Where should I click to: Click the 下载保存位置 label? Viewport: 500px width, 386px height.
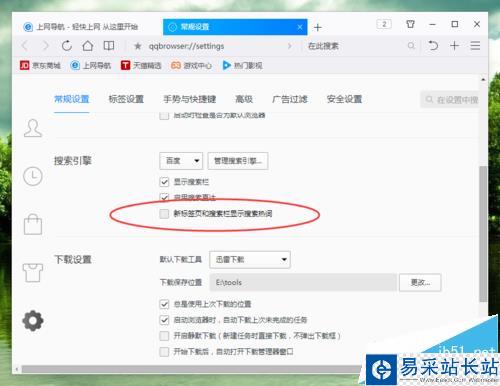[x=181, y=283]
